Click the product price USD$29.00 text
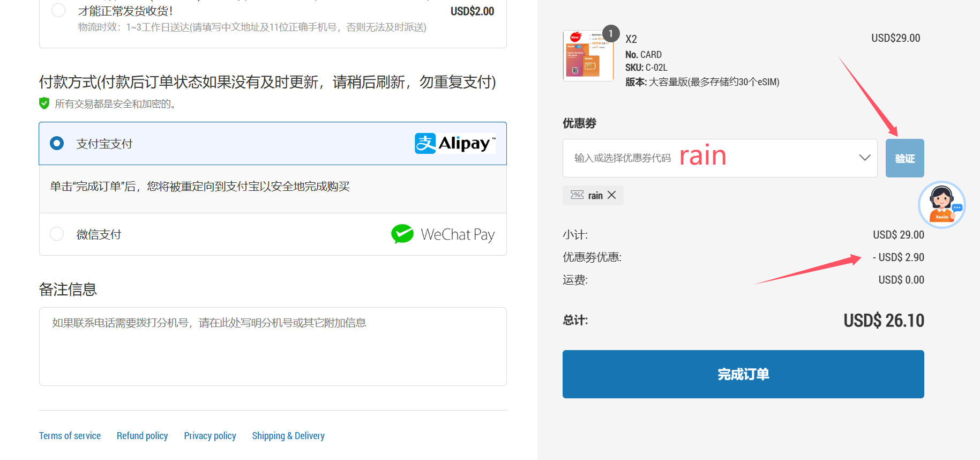The width and height of the screenshot is (980, 460). [x=896, y=38]
